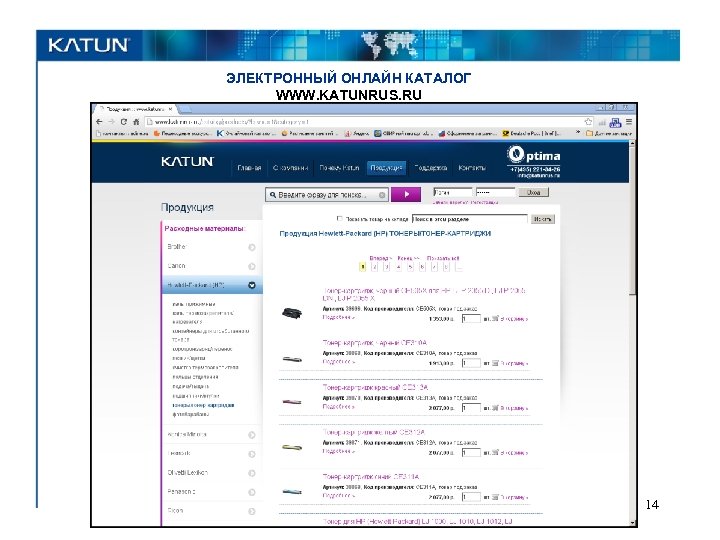Reload the page with the refresh icon
The height and width of the screenshot is (540, 720).
pos(124,122)
